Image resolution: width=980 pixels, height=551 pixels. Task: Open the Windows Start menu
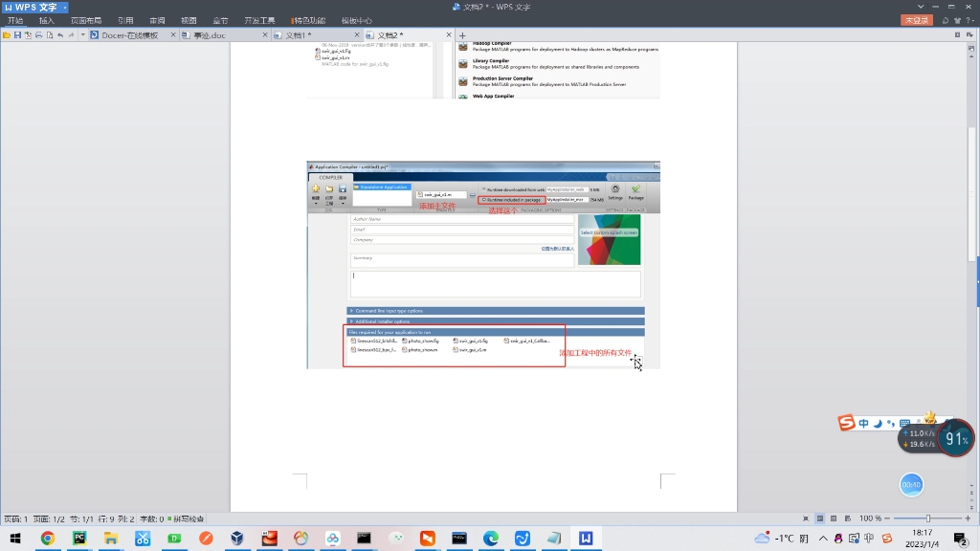pos(15,538)
